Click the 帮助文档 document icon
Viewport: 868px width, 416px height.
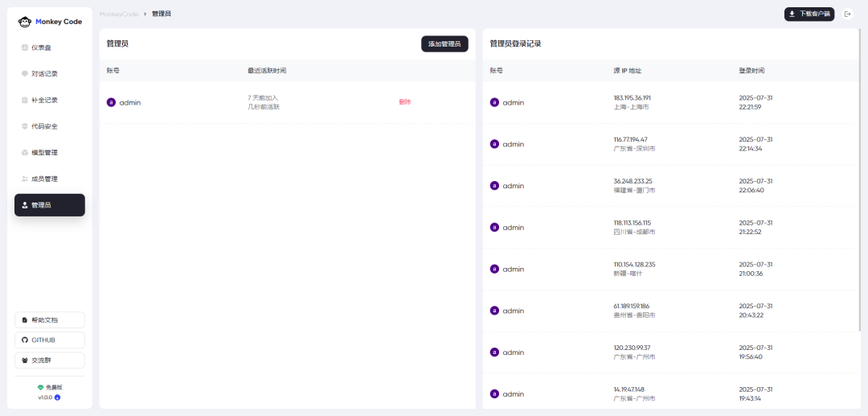24,320
